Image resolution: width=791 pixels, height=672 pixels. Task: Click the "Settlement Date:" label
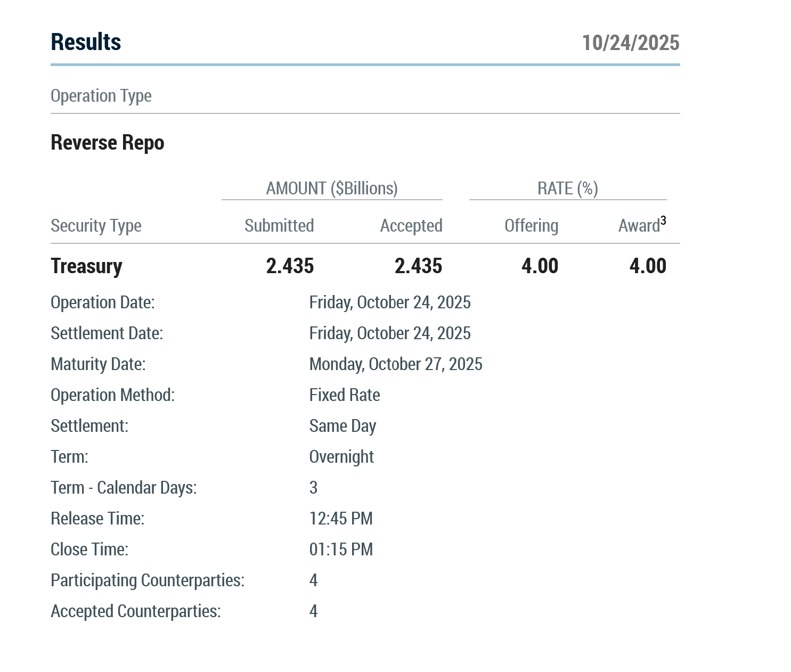tap(107, 333)
